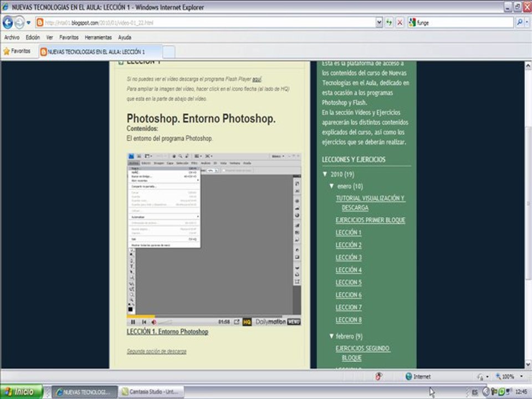Image resolution: width=532 pixels, height=399 pixels.
Task: Click the page scrollbar up arrow
Action: pos(528,65)
